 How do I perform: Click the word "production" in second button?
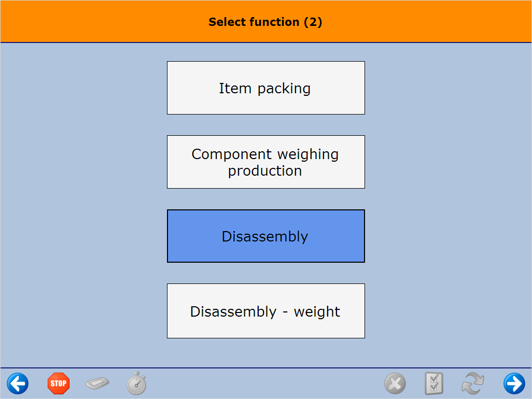[x=265, y=170]
